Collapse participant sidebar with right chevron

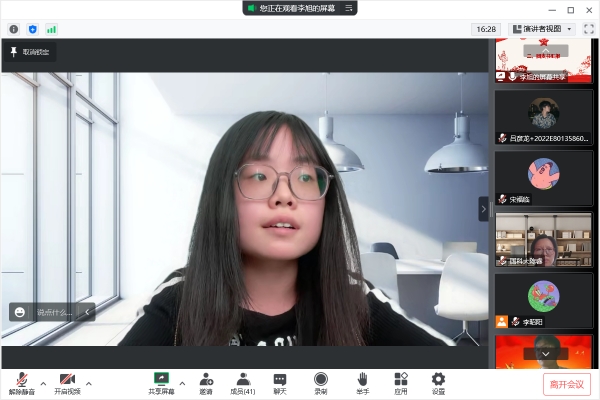pyautogui.click(x=483, y=209)
